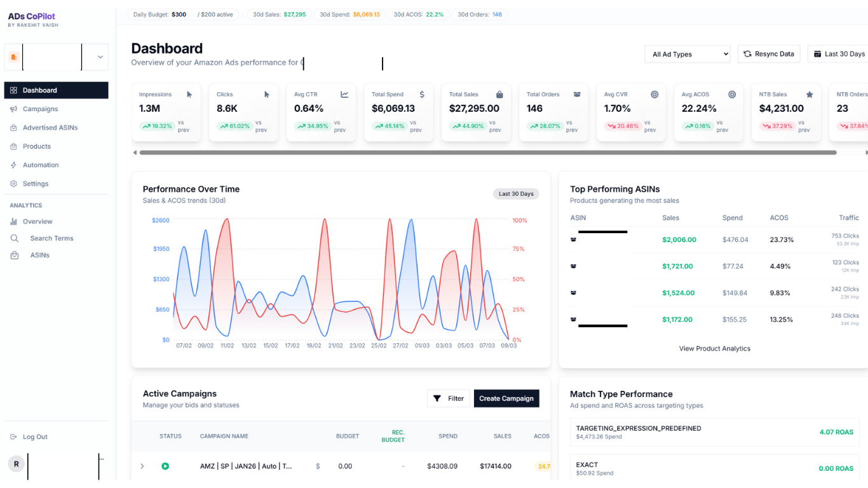Click the Filter funnel icon
This screenshot has height=488, width=868.
pos(437,398)
